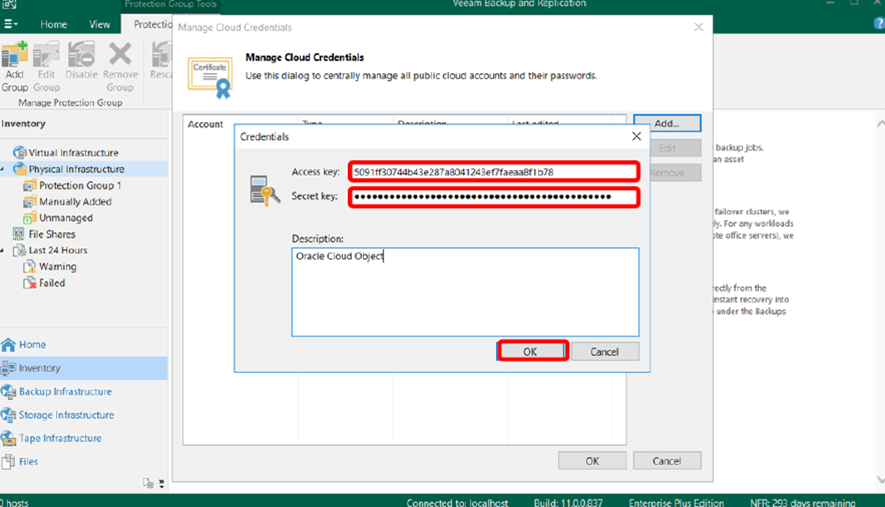Select File Shares in the inventory
The height and width of the screenshot is (507, 885).
click(52, 234)
